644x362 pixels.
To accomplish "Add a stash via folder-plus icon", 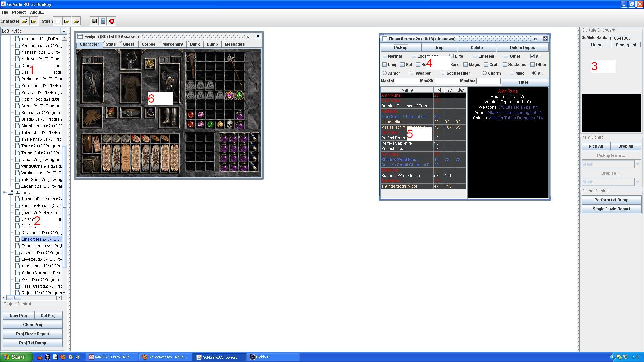I will pyautogui.click(x=76, y=21).
